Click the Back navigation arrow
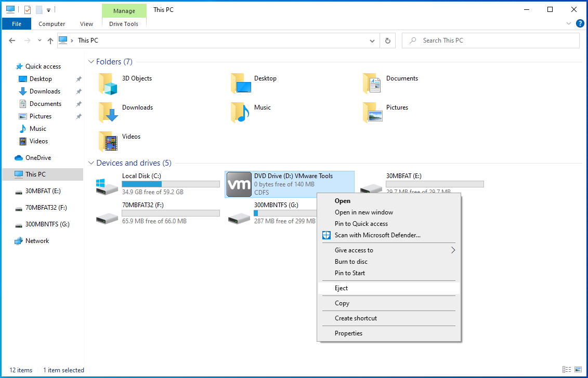Screen dimensions: 588x378 12,40
